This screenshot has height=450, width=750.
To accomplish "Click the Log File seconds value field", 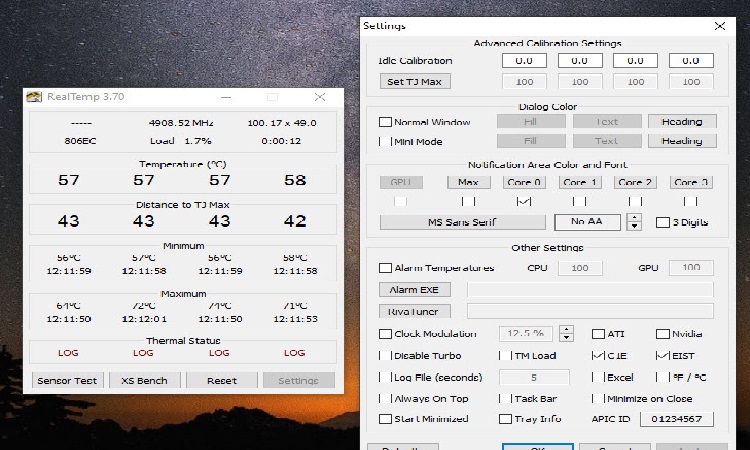I will pos(534,377).
